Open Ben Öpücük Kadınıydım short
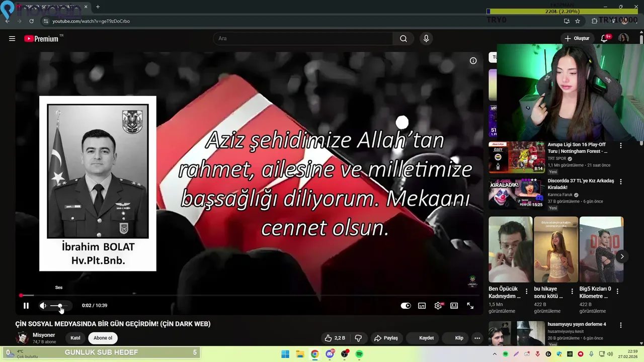The image size is (644, 362). [510, 249]
